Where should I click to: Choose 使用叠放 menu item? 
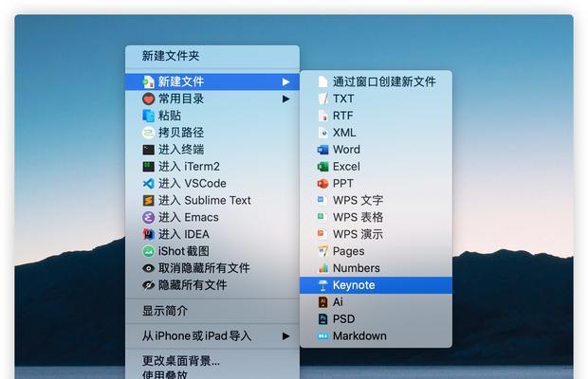[212, 374]
